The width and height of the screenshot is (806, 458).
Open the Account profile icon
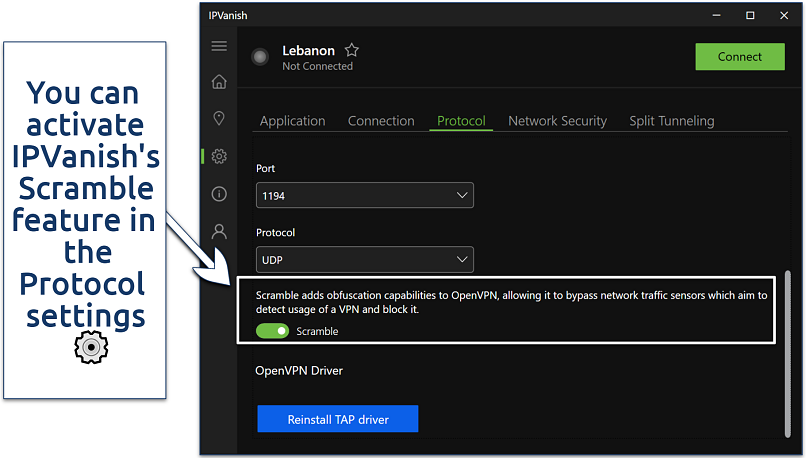pyautogui.click(x=219, y=231)
